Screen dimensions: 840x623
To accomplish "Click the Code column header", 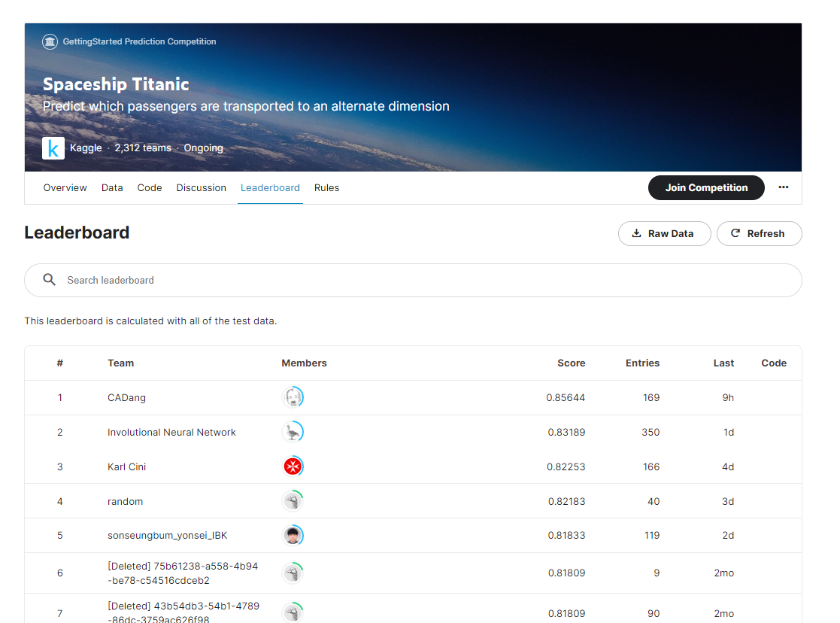I will click(x=774, y=363).
